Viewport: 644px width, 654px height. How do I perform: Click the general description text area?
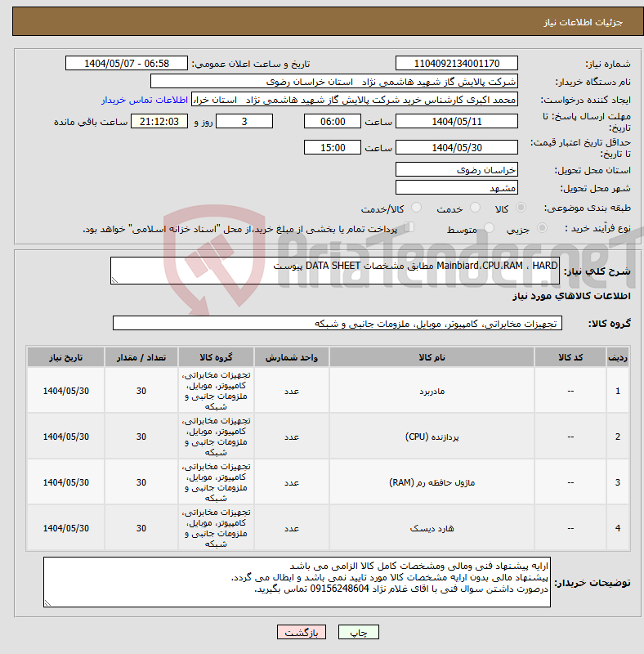[335, 271]
